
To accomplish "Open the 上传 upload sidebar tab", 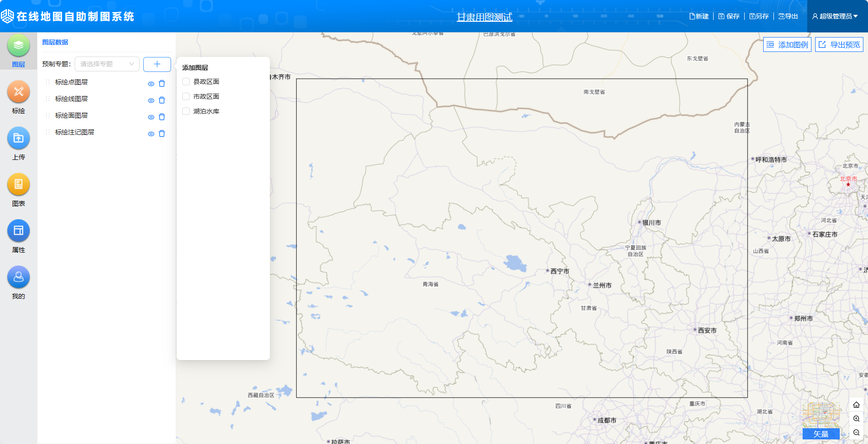I will click(19, 143).
